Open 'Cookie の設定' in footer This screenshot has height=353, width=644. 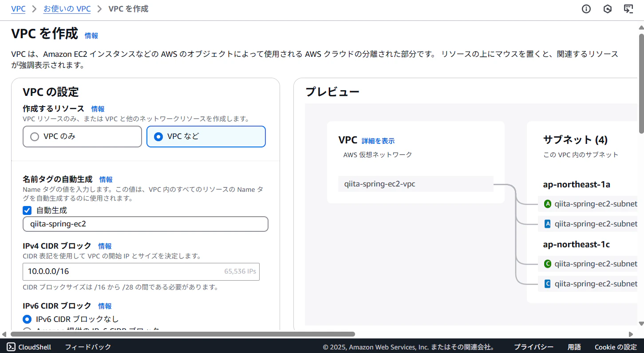(x=616, y=347)
